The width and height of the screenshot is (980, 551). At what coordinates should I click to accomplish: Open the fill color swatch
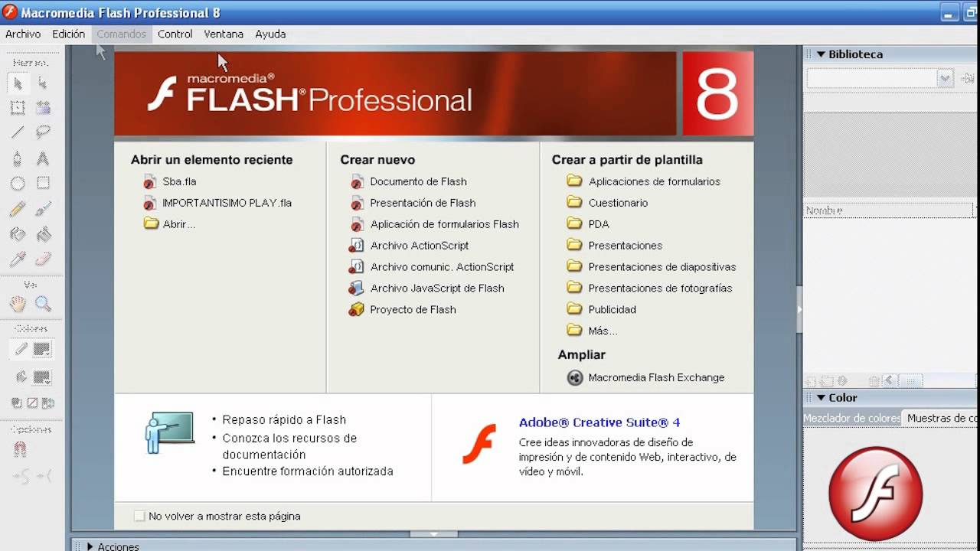[x=42, y=377]
